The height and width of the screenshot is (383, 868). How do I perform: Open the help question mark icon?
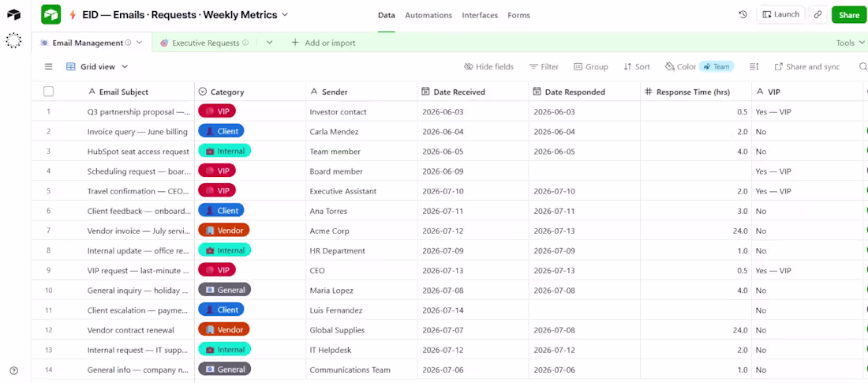pyautogui.click(x=14, y=371)
